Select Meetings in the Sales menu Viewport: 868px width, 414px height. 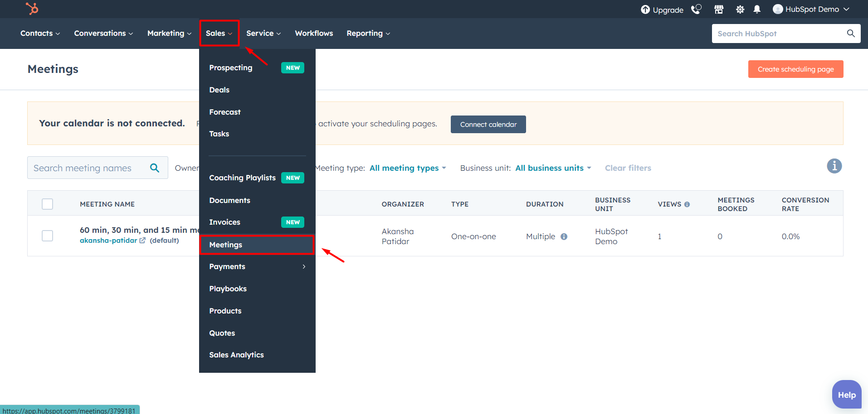pos(257,245)
